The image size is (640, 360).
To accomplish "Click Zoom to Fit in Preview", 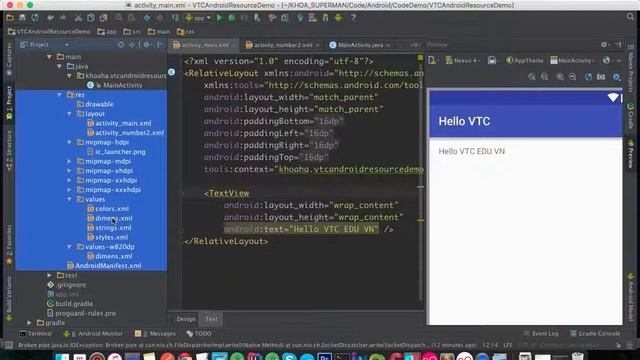I will [532, 77].
